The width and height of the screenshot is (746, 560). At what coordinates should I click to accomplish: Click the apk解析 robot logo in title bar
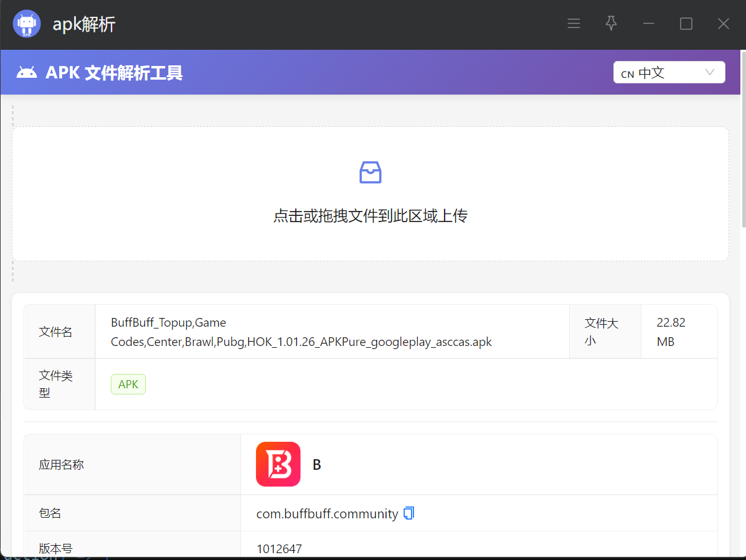point(26,24)
